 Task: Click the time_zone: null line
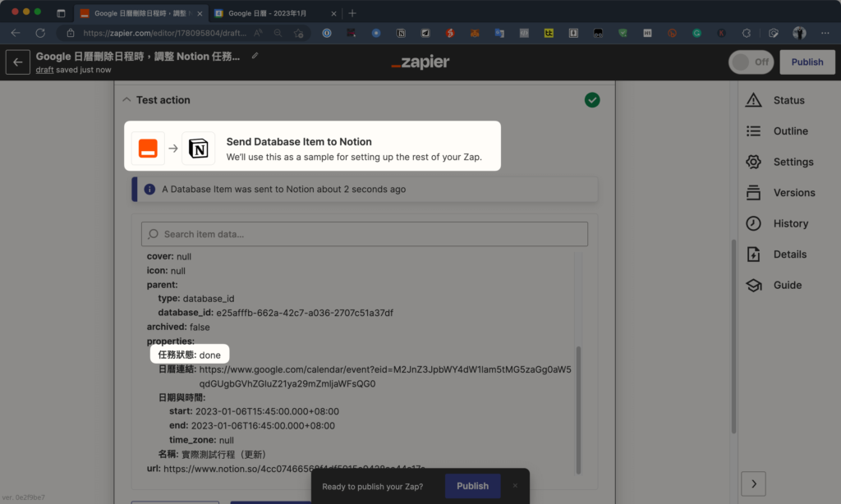pyautogui.click(x=201, y=440)
